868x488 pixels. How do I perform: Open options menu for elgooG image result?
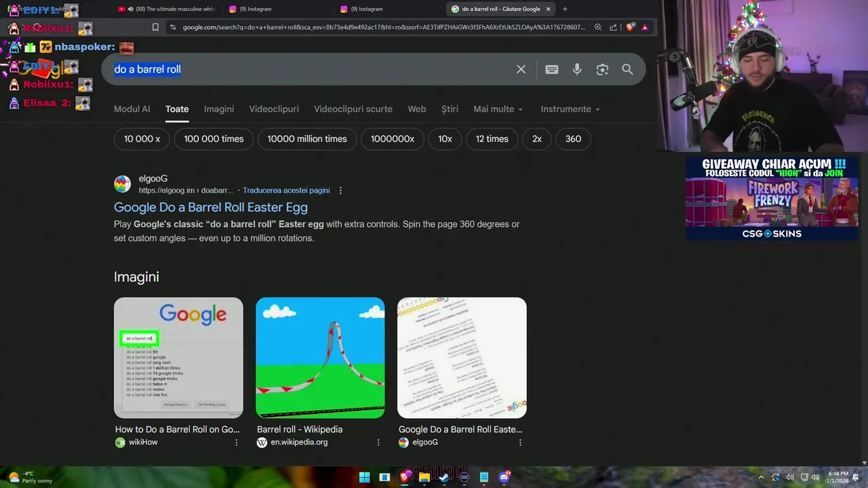click(519, 442)
